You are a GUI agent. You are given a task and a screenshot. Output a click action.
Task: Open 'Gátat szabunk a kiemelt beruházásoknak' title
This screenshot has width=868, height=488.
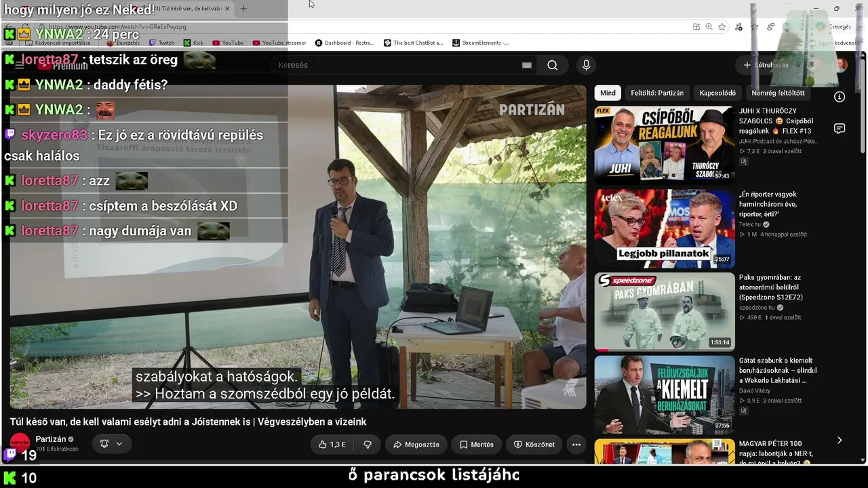pyautogui.click(x=778, y=371)
